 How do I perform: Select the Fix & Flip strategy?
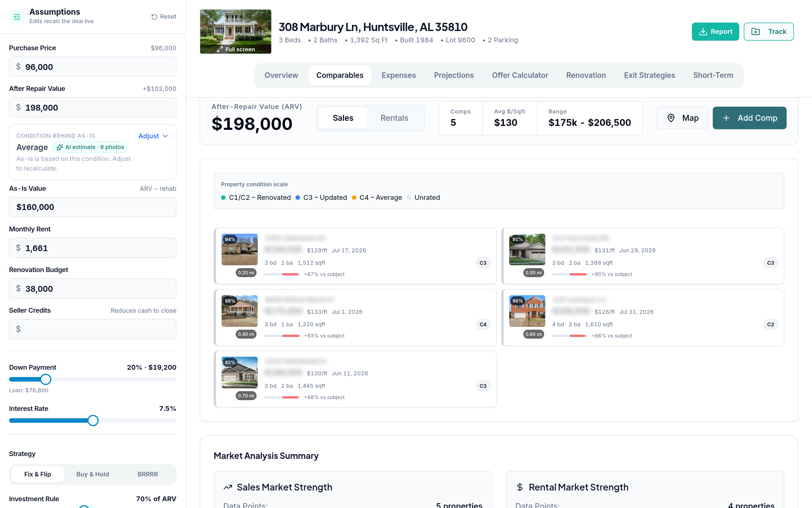click(37, 474)
